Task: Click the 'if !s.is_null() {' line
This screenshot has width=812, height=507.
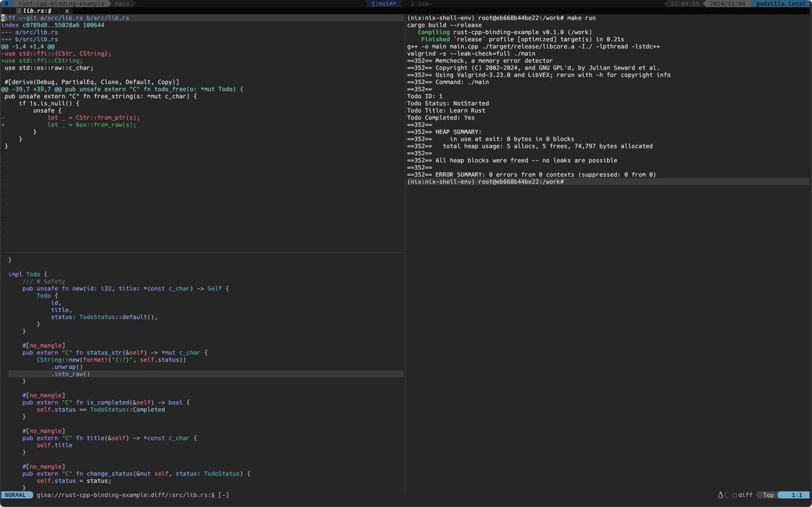Action: (49, 103)
